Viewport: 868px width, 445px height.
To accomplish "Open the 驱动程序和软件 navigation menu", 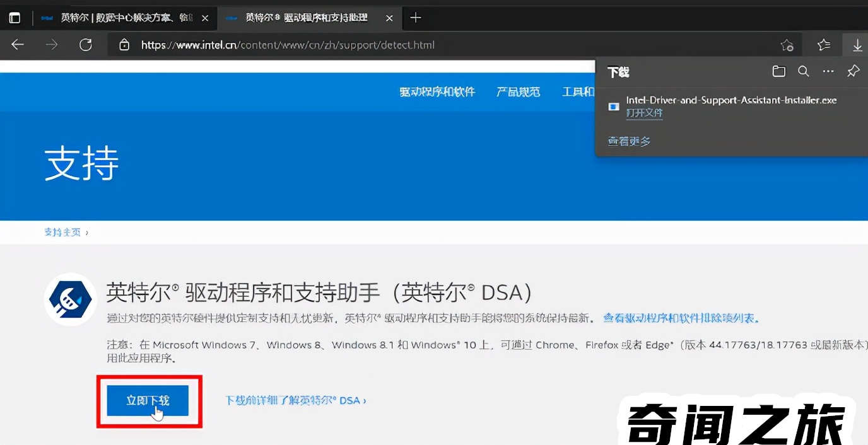I will point(437,92).
